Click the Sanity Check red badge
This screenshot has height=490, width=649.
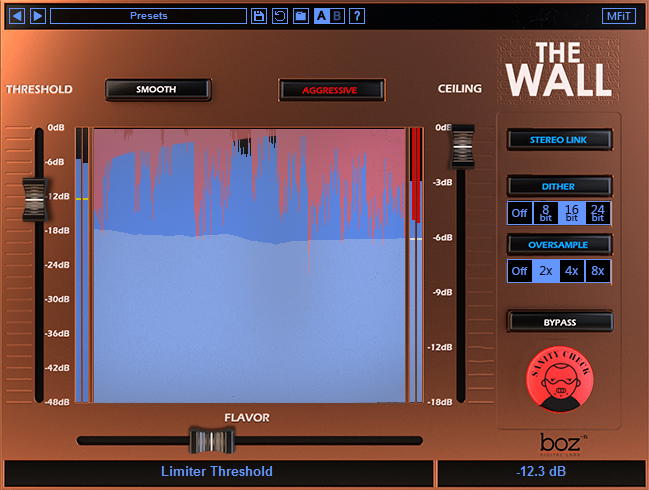pos(560,379)
